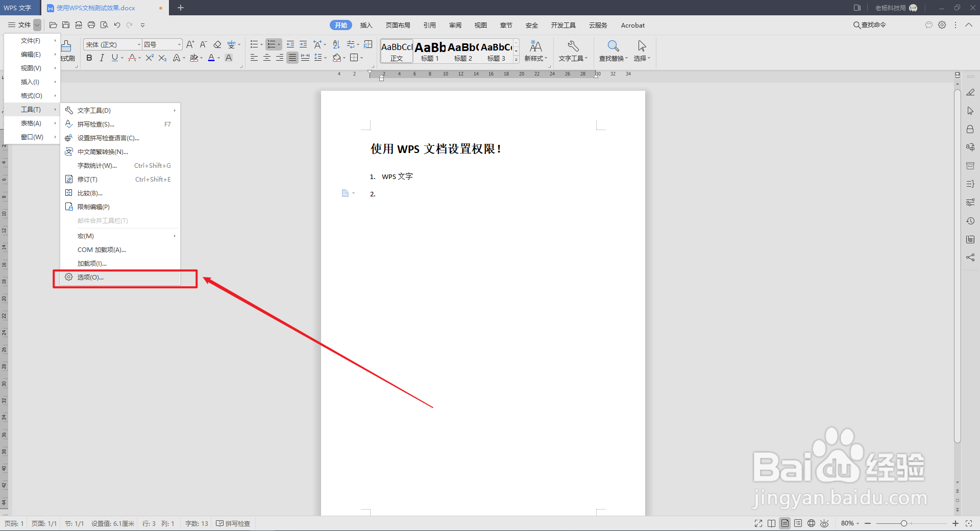
Task: Open the 宏(M) submenu
Action: (120, 236)
